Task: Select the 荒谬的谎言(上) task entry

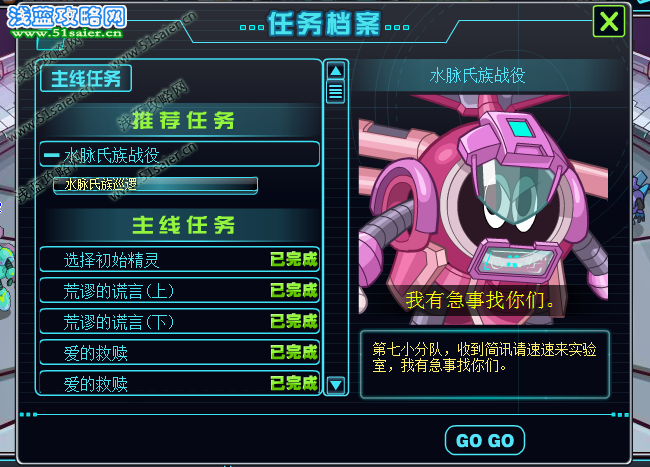Action: (179, 291)
